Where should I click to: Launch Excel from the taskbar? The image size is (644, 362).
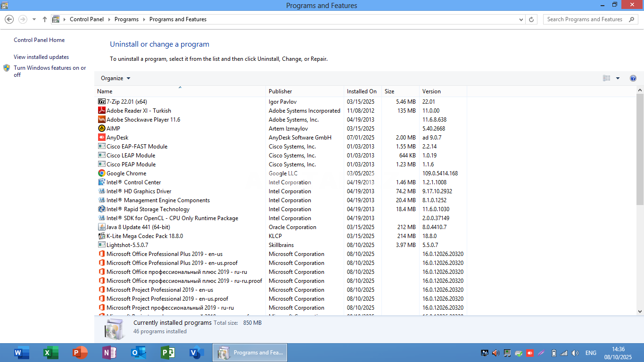[x=50, y=353]
